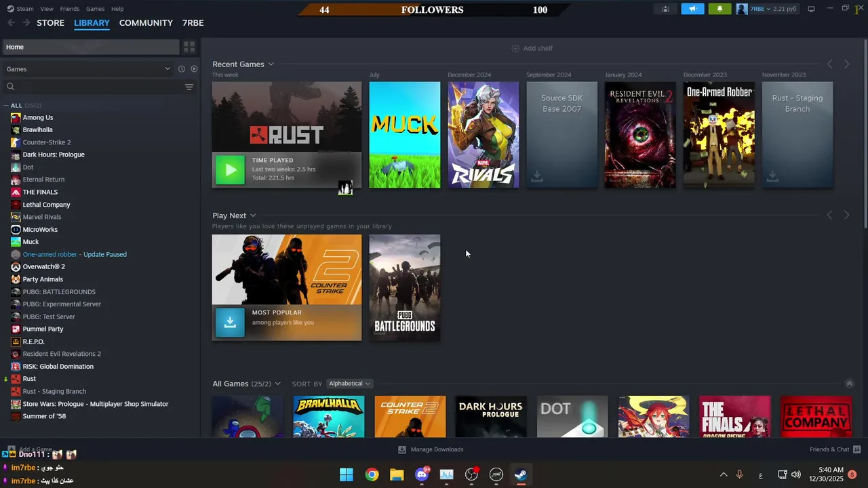
Task: Open the 7RBE profile tab
Action: [x=193, y=22]
